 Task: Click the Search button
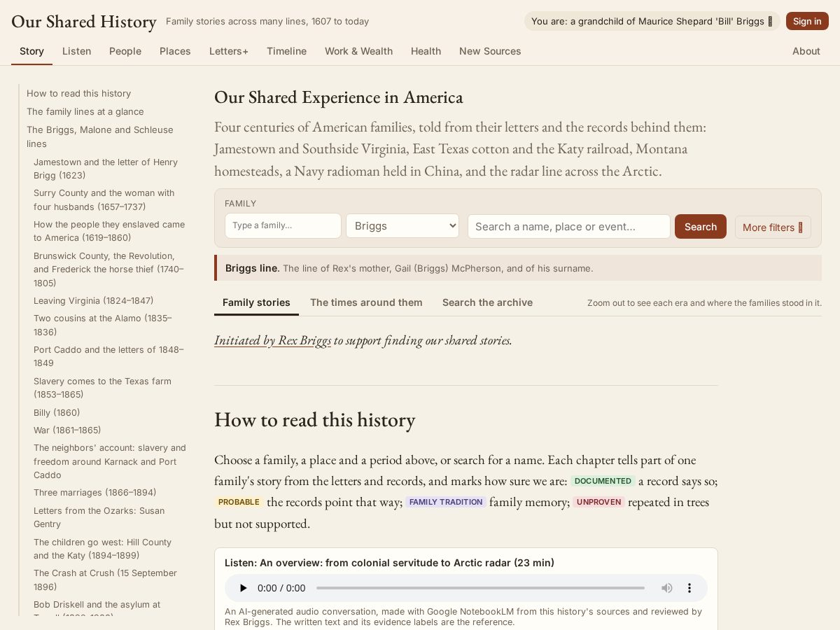tap(701, 227)
